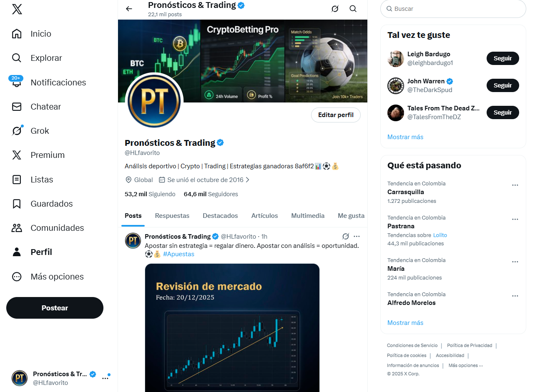Image resolution: width=540 pixels, height=392 pixels.
Task: Switch to the Multimedia tab
Action: point(308,216)
